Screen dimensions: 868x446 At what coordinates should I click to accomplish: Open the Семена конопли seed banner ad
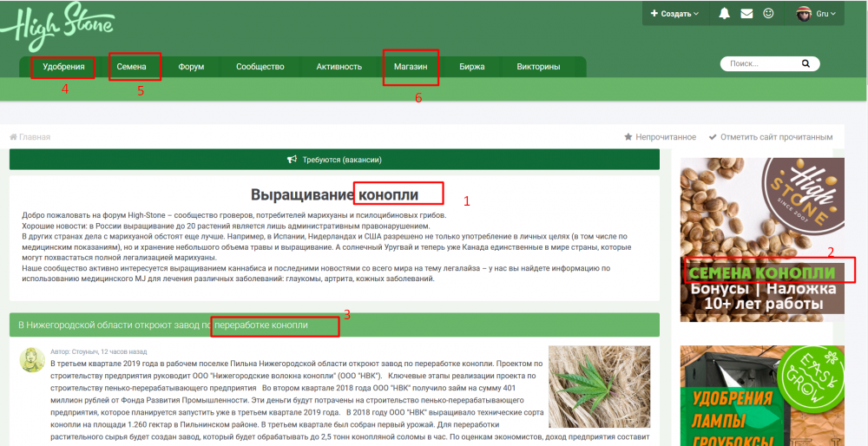tap(762, 239)
